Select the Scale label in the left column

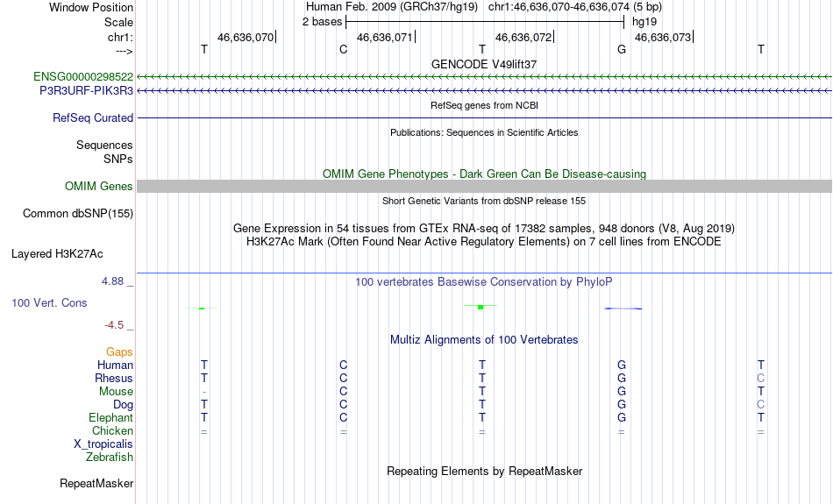point(118,22)
